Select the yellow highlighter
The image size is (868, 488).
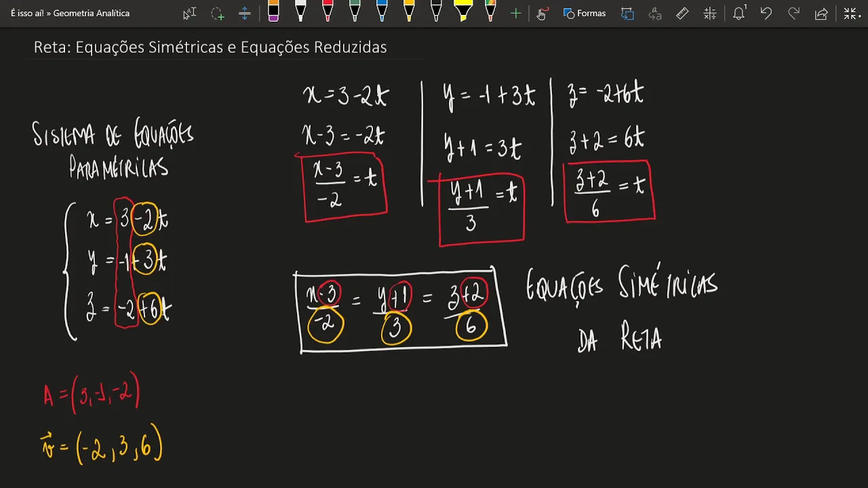coord(463,12)
